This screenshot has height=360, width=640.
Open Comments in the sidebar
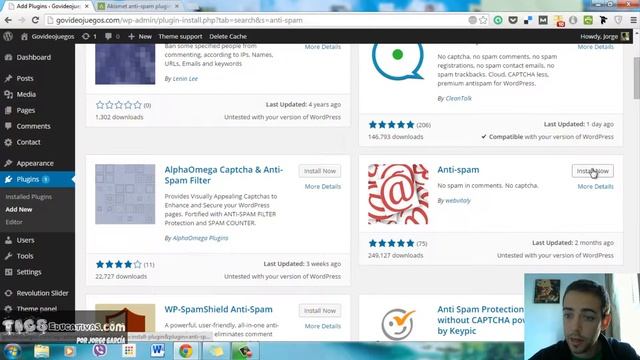tap(33, 126)
